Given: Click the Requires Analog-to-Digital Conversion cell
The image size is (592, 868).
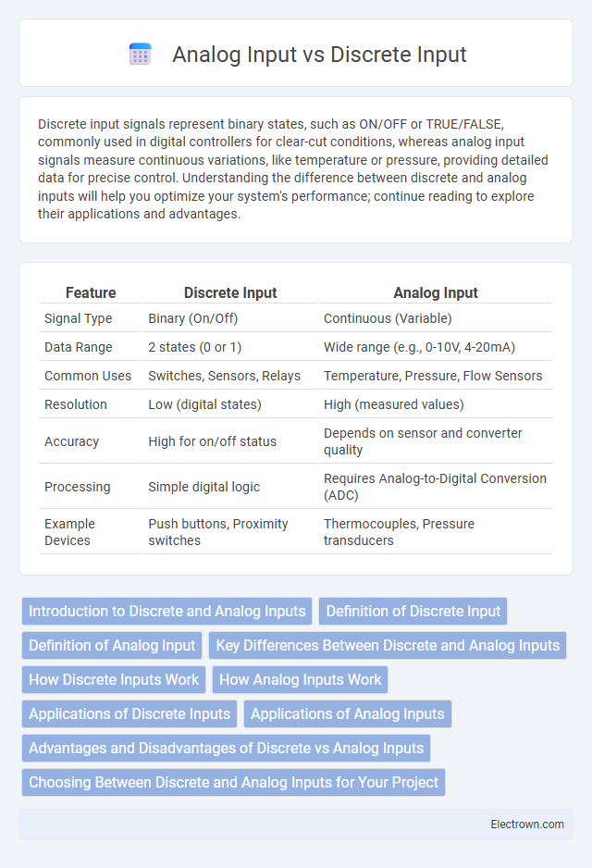Looking at the screenshot, I should [436, 487].
